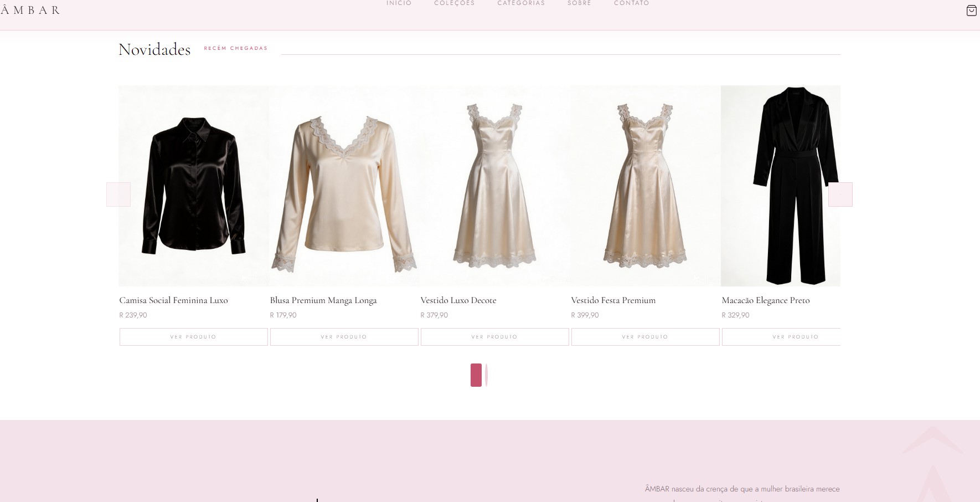View product Camisa Social Feminina Luxo button

pos(193,337)
